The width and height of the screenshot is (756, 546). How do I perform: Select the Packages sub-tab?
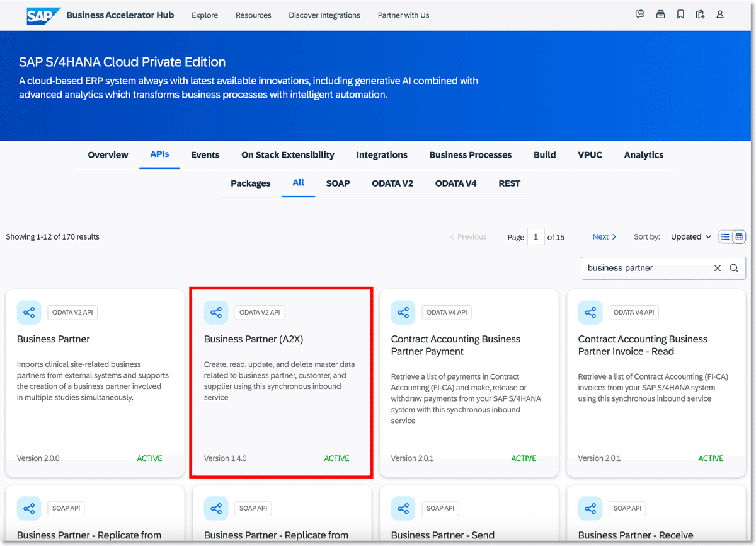(251, 183)
